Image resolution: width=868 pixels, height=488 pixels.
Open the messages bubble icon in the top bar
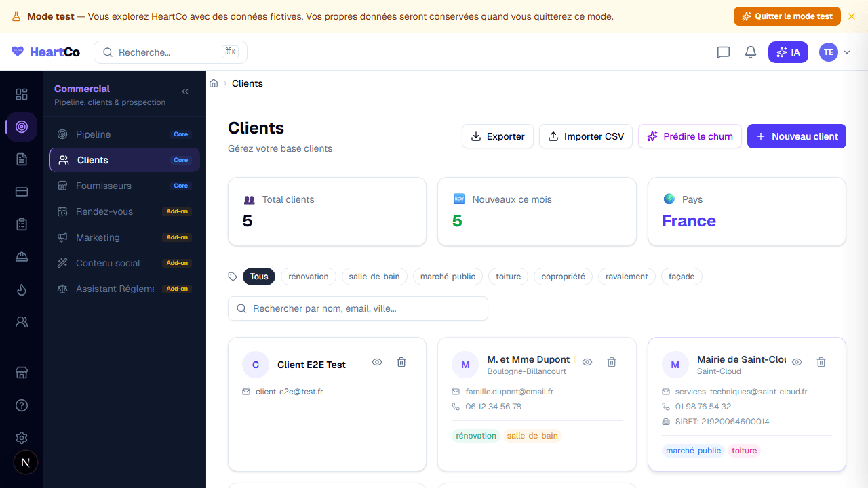[x=723, y=52]
